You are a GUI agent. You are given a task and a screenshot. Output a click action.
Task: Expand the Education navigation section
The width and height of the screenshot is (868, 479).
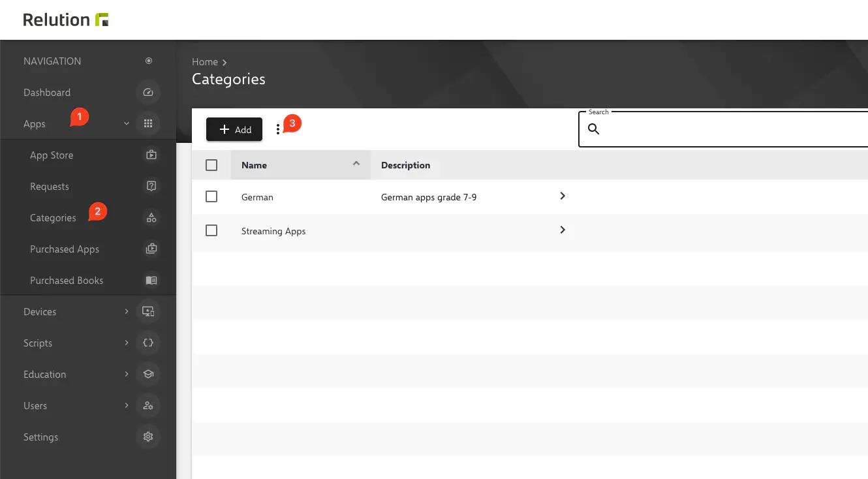click(127, 375)
